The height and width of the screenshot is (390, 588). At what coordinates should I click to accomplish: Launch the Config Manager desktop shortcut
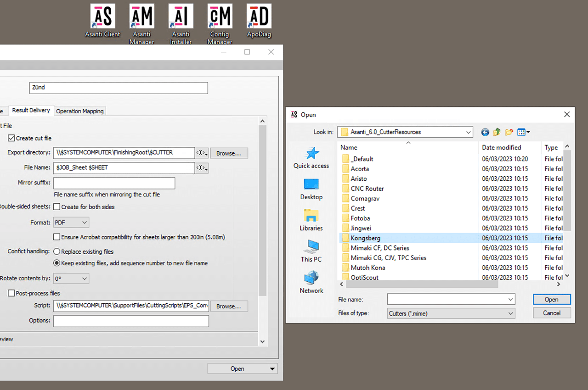(x=220, y=24)
